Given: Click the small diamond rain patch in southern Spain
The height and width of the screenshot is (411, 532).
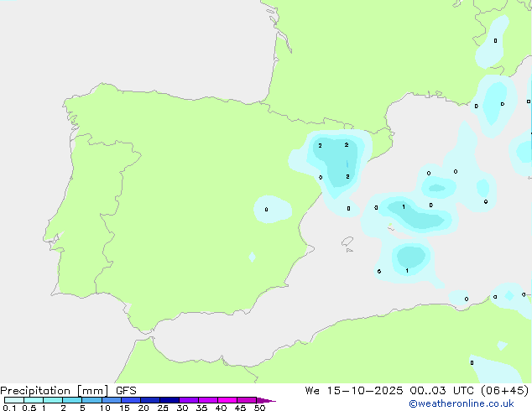Looking at the screenshot, I should [x=252, y=257].
